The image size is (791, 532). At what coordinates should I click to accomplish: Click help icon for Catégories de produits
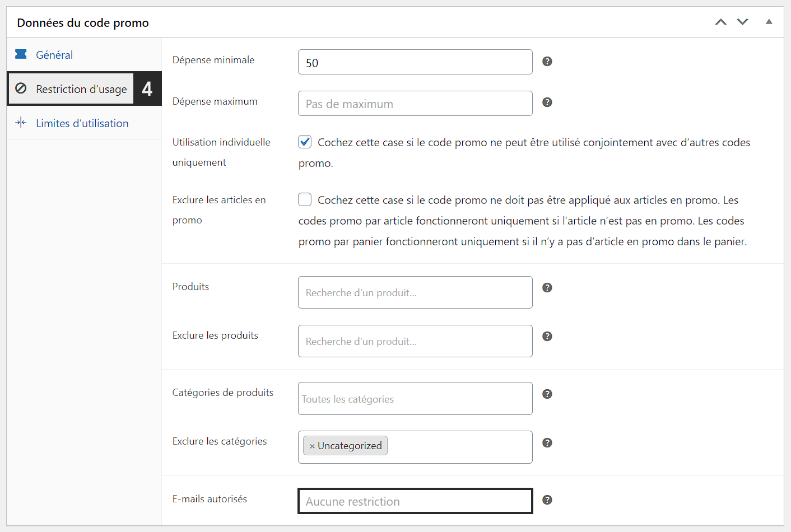[x=547, y=394]
